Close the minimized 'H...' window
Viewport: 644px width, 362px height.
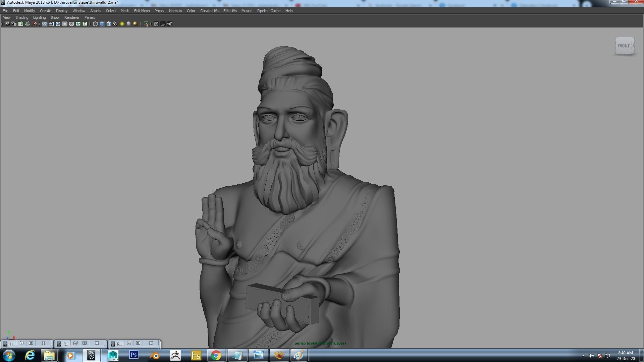43,343
